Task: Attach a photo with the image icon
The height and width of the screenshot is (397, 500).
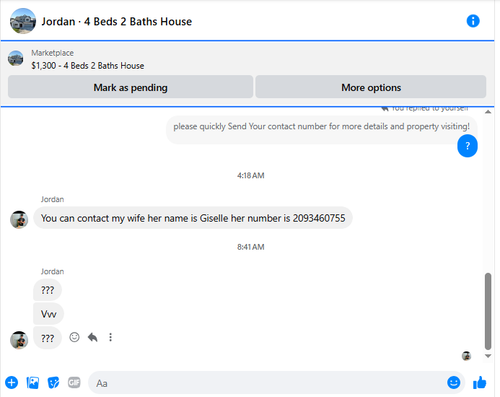Action: point(33,383)
